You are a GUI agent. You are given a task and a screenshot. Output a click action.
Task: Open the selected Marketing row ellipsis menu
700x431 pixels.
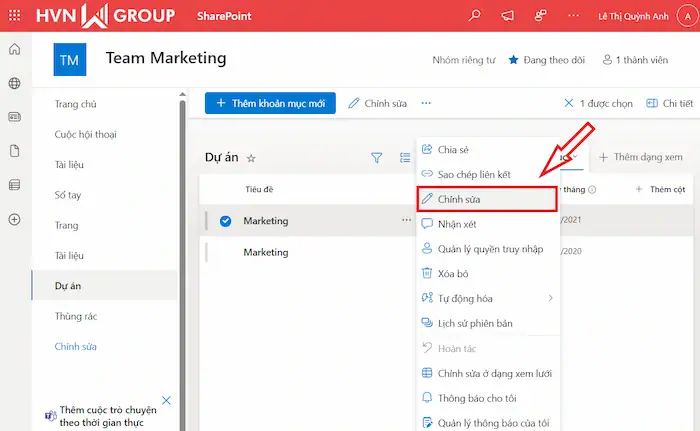tap(406, 220)
